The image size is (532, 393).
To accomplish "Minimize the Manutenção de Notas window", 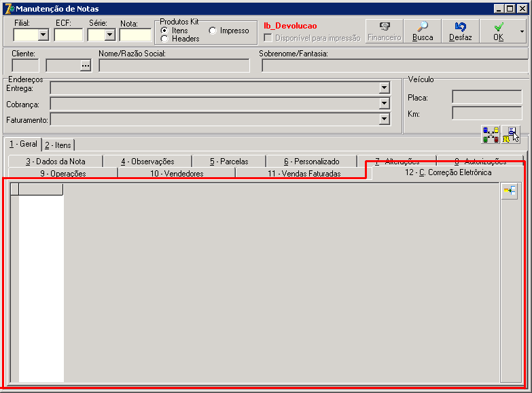I will pyautogui.click(x=498, y=8).
